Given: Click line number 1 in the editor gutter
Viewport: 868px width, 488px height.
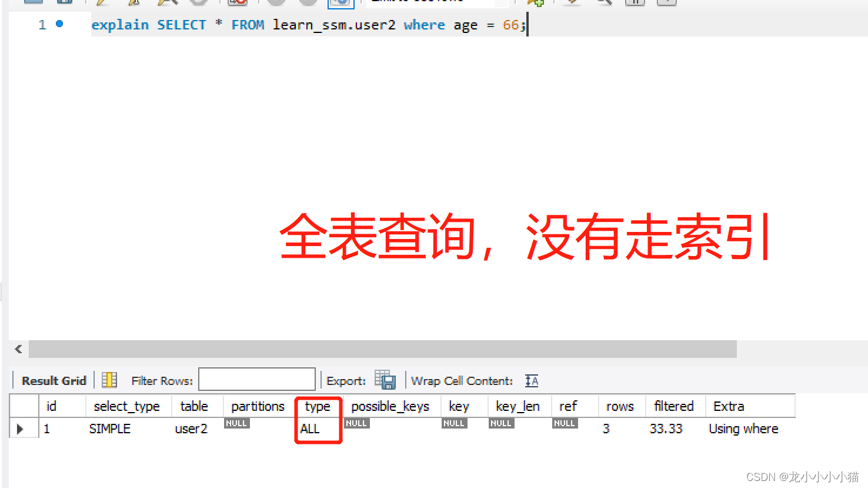Looking at the screenshot, I should click(x=42, y=25).
